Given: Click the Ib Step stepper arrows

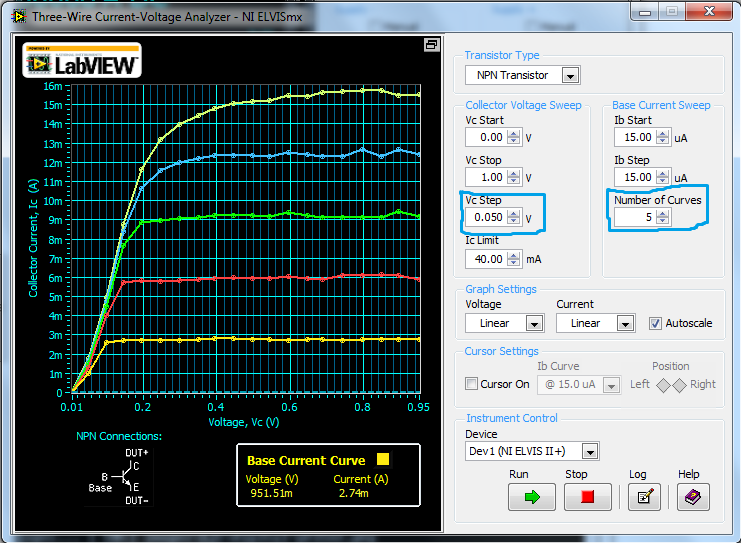Looking at the screenshot, I should point(663,177).
